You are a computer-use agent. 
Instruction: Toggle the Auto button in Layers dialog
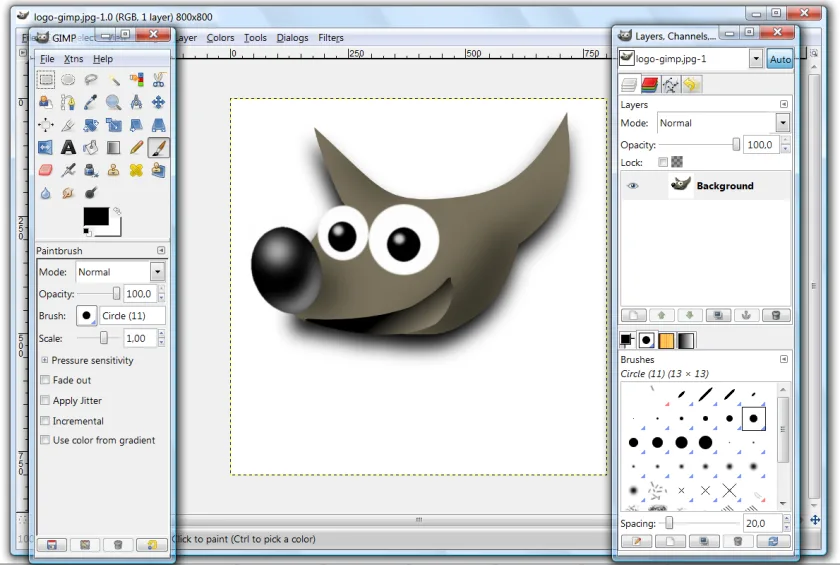[780, 59]
